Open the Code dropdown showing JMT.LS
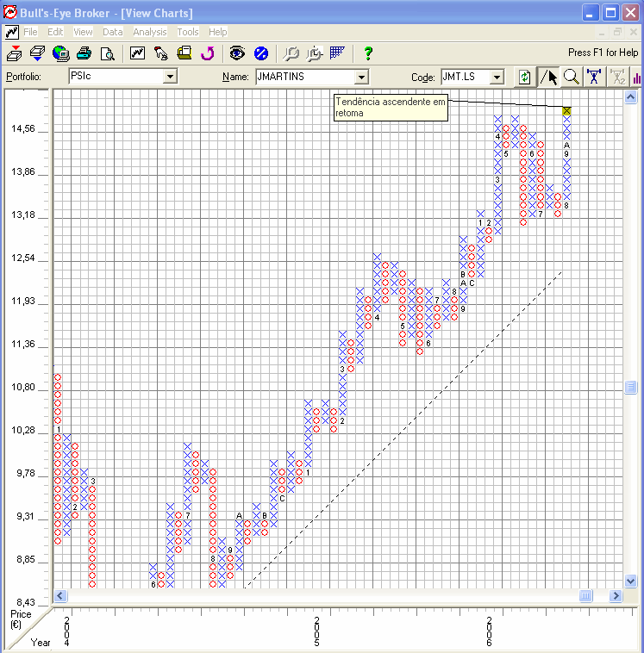 coord(497,77)
